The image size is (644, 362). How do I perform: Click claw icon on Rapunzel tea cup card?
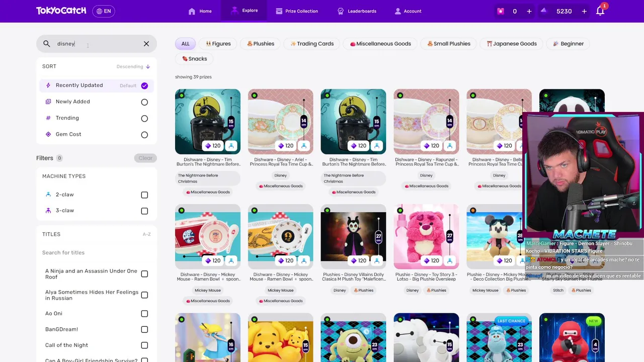click(450, 146)
